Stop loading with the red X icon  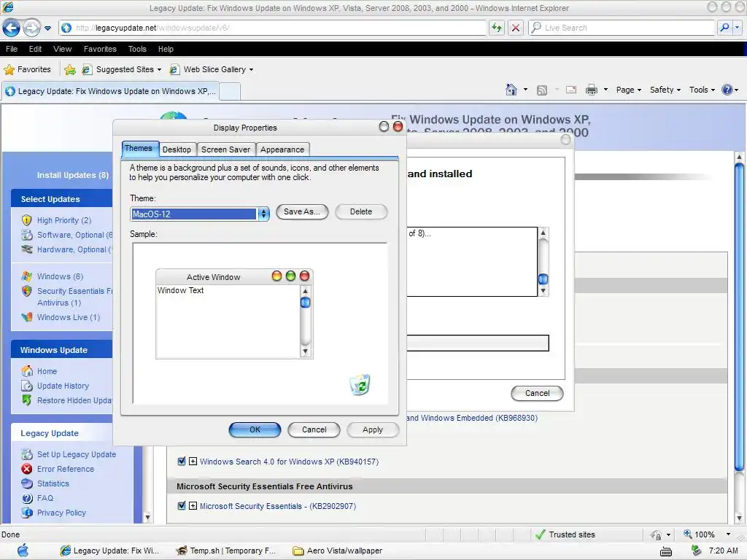point(516,28)
